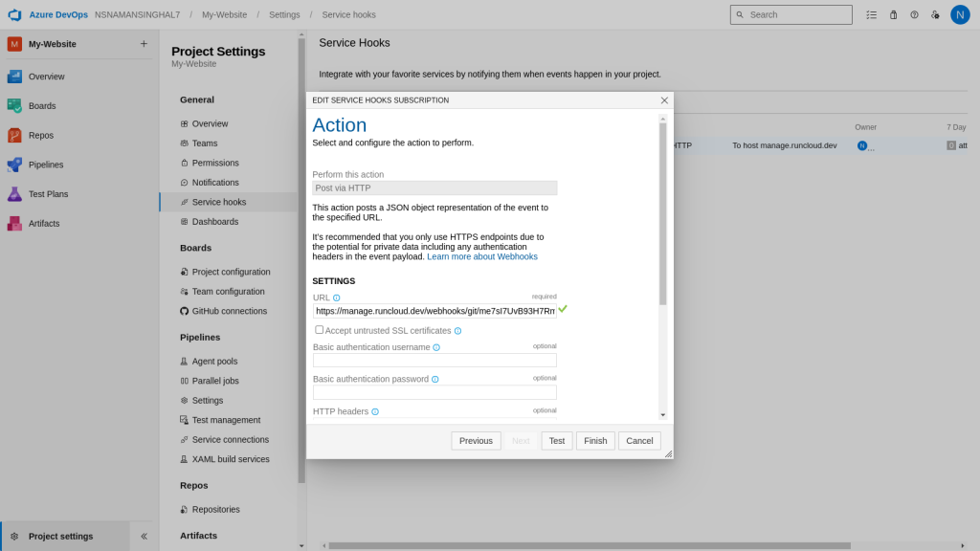Open the Marketplace shopping bag icon
The height and width of the screenshot is (551, 980).
tap(893, 14)
